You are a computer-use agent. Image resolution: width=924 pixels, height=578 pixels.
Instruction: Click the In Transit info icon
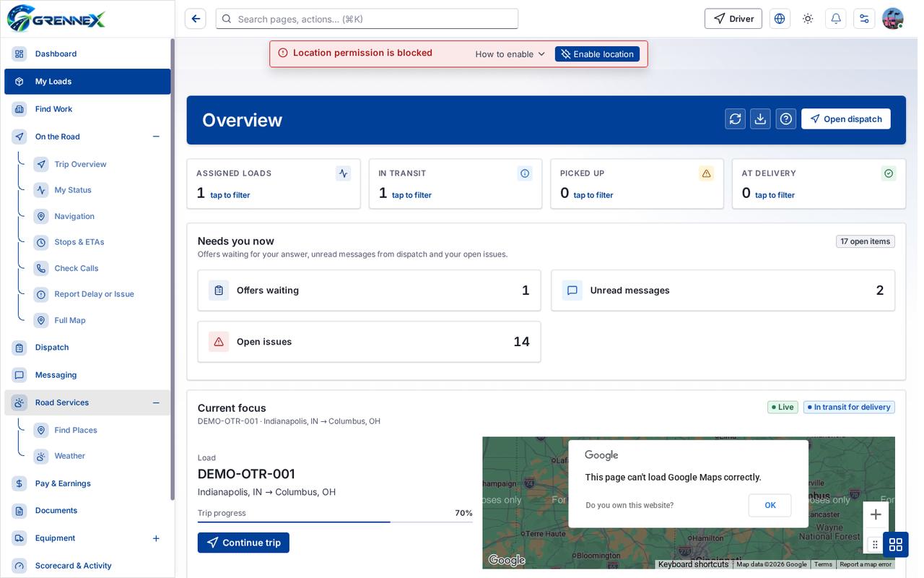tap(525, 173)
